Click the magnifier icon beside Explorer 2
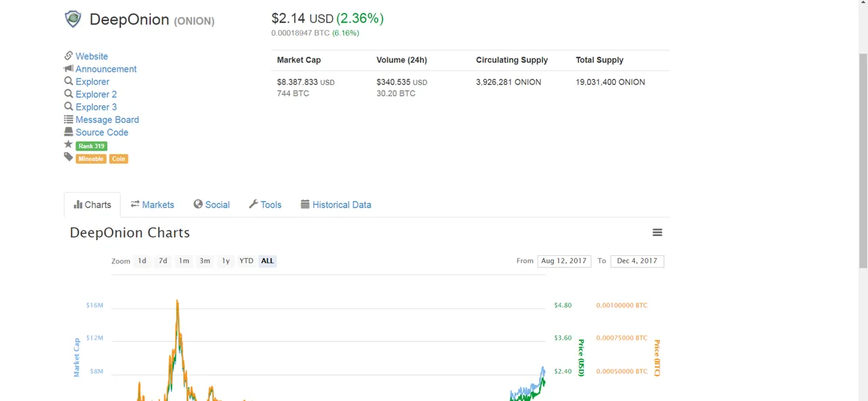Image resolution: width=868 pixels, height=401 pixels. (x=68, y=94)
